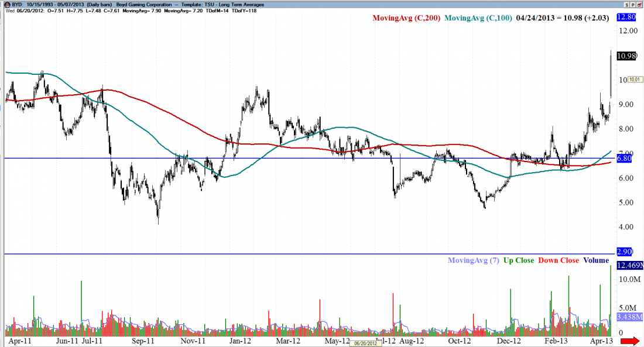Click the MovingAvg (7) volume legend label
The height and width of the screenshot is (347, 644).
(473, 260)
